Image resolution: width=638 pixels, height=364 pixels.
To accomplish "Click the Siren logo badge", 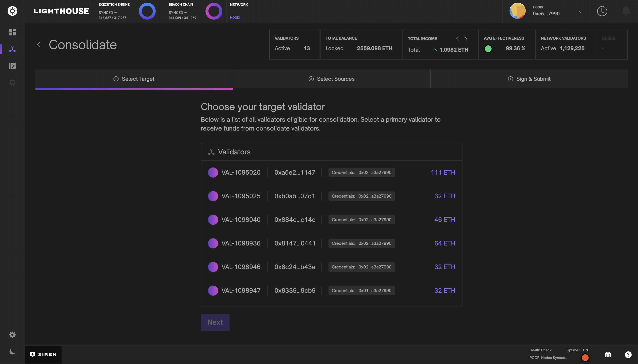I will pyautogui.click(x=43, y=355).
